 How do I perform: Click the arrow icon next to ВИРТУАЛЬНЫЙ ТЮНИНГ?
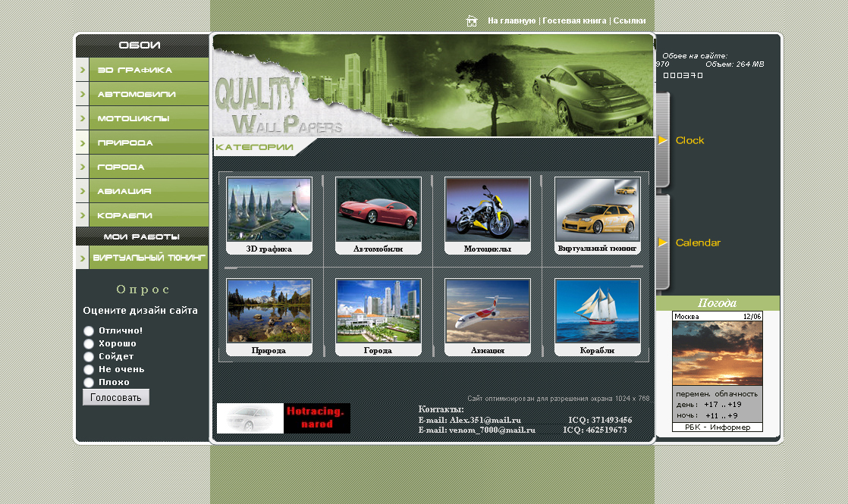82,258
